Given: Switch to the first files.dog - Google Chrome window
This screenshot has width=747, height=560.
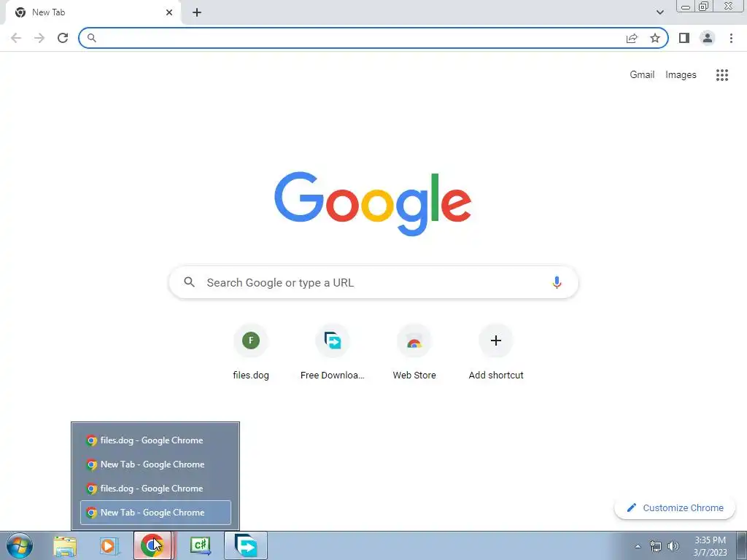Looking at the screenshot, I should 156,440.
